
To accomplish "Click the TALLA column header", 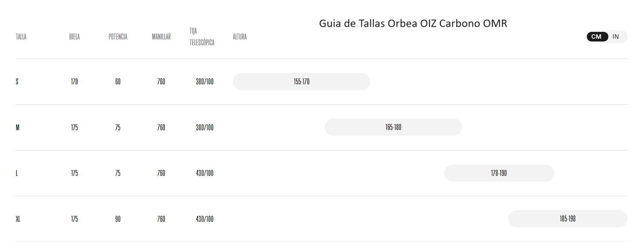I will tap(21, 37).
